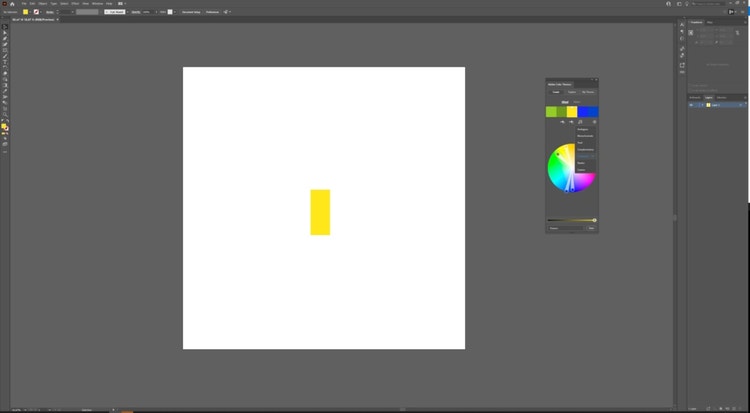Open the Arrange Documents icon

(120, 3)
